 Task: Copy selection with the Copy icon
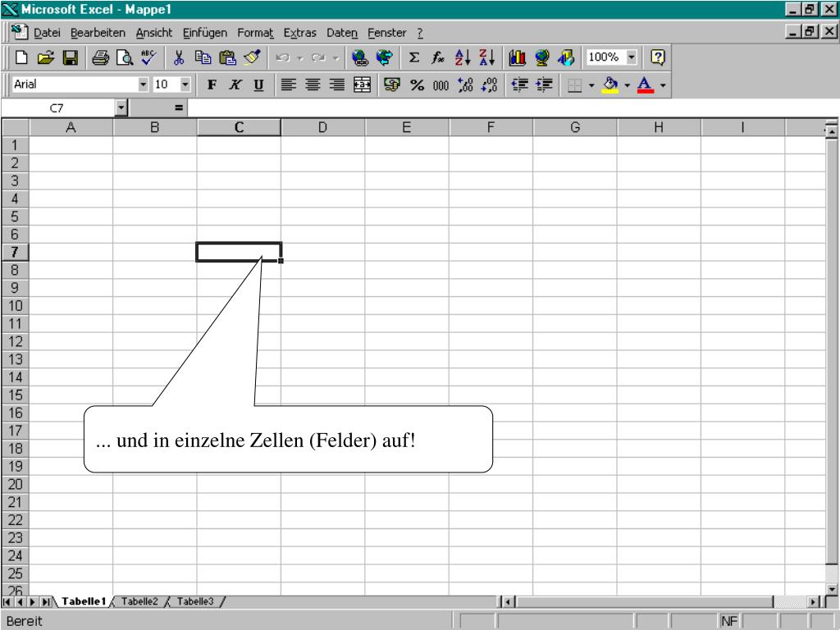click(x=203, y=57)
